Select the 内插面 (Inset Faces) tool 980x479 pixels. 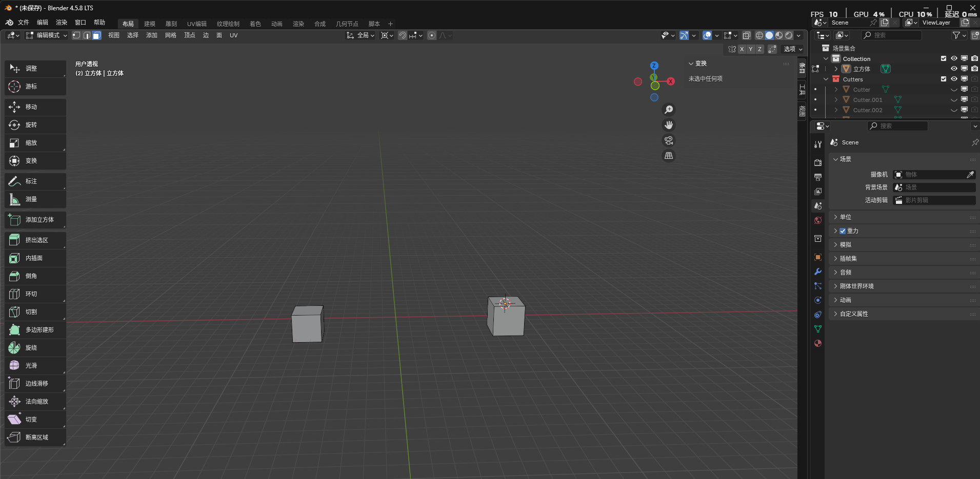[x=35, y=258]
